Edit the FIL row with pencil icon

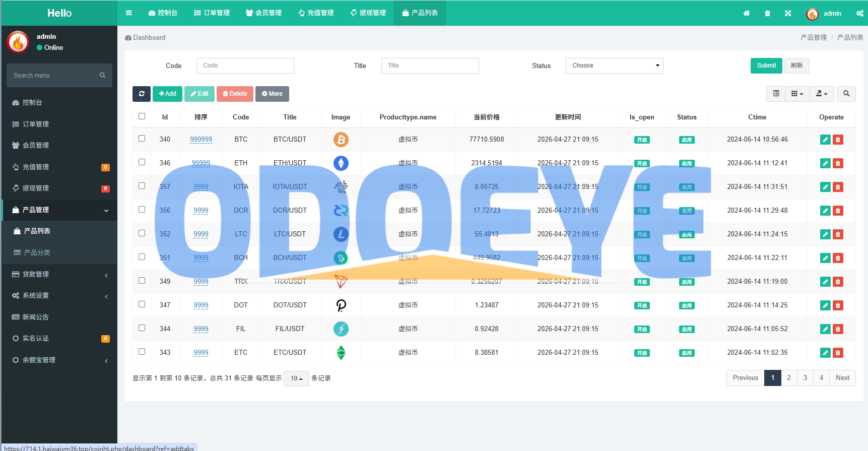[x=825, y=329]
